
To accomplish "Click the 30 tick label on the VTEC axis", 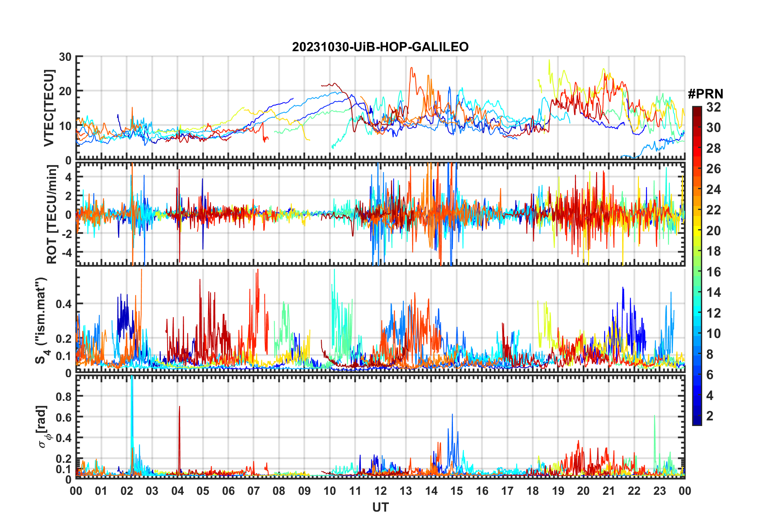I will pyautogui.click(x=65, y=57).
